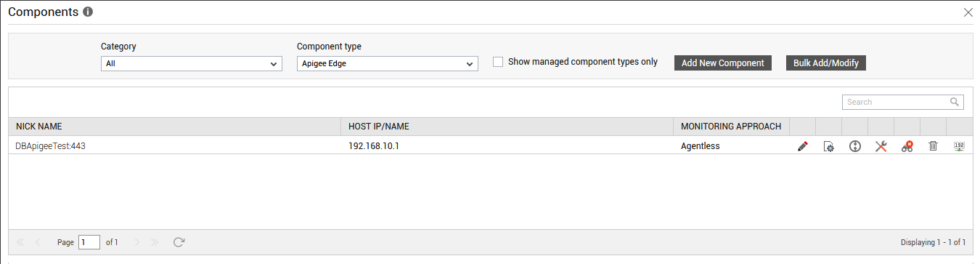Click the pencil edit icon for DBApigeeTest
This screenshot has height=264, width=980.
point(802,146)
